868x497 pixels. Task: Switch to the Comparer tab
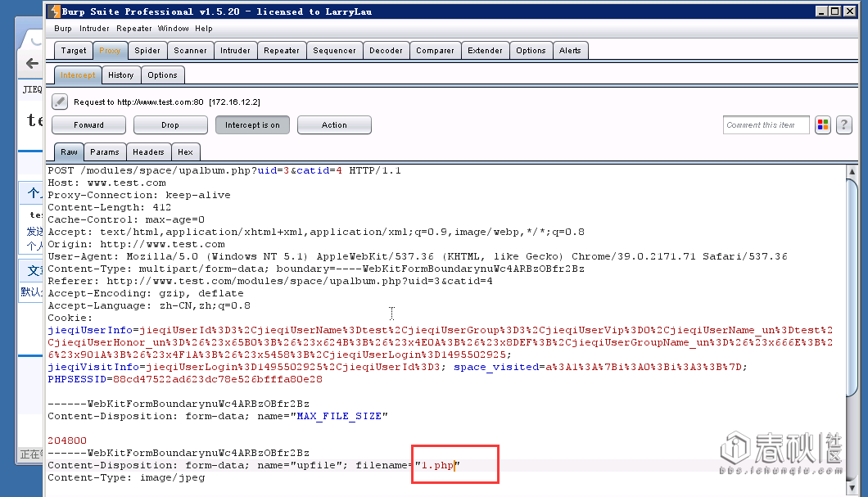pyautogui.click(x=435, y=51)
